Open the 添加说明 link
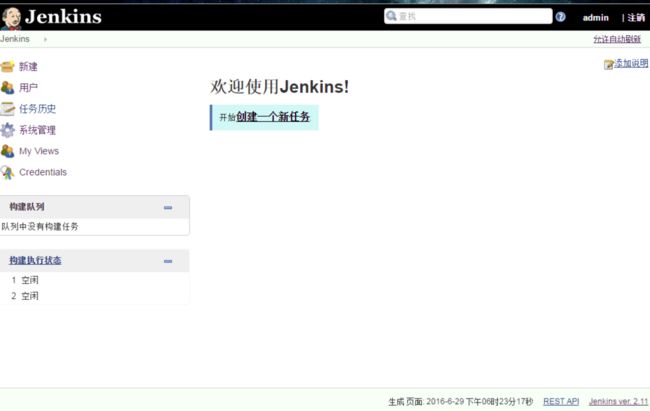Screen dimensions: 650x411 tap(631, 63)
